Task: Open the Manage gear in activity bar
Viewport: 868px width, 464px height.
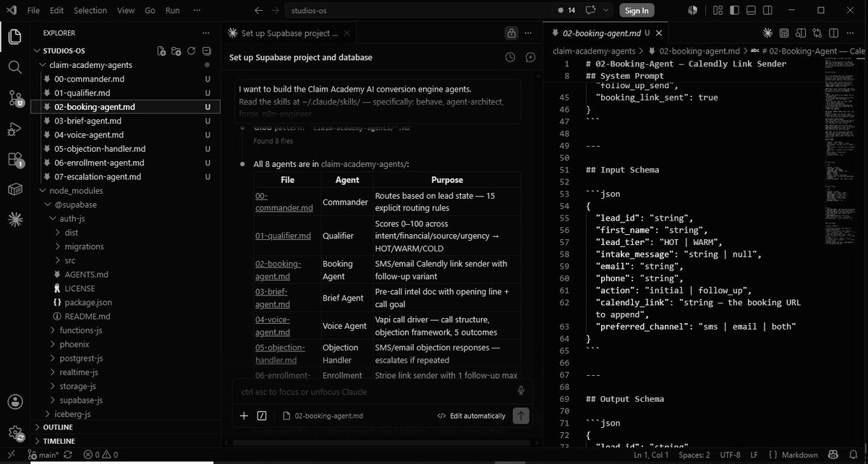Action: (15, 433)
